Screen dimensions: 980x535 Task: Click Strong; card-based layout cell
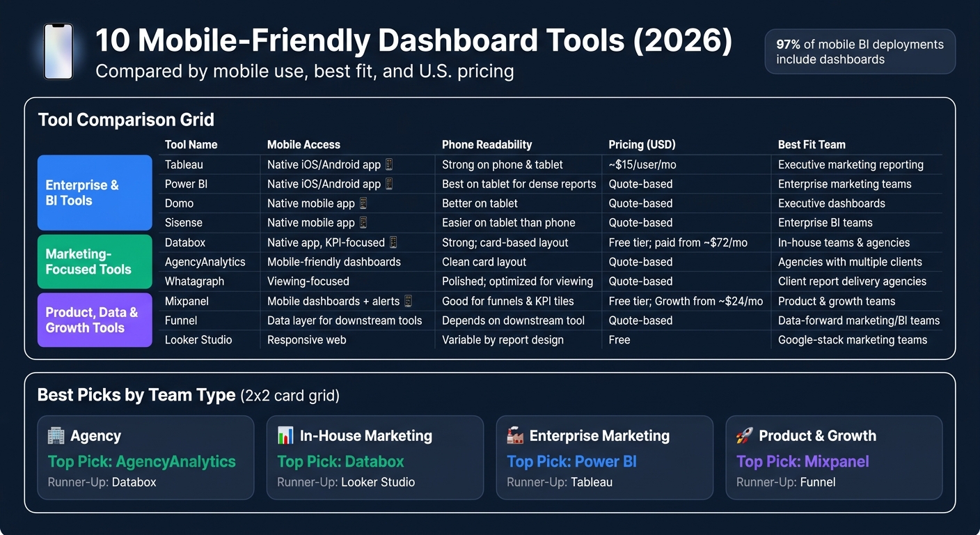[x=505, y=243]
